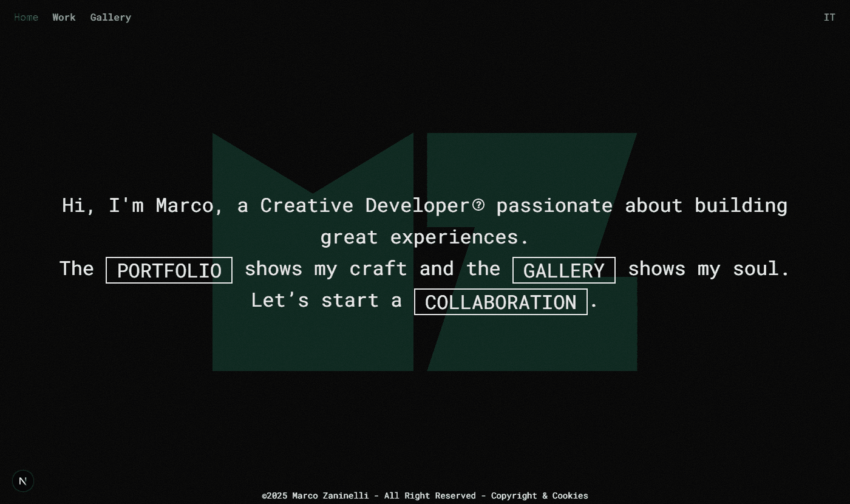Click the registered symbol after Developer

click(478, 205)
